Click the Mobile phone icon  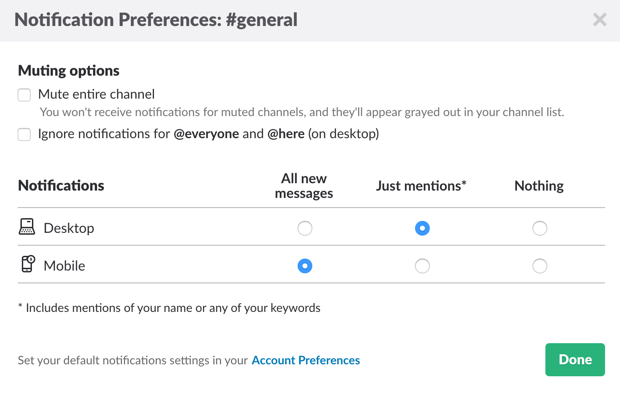(28, 264)
